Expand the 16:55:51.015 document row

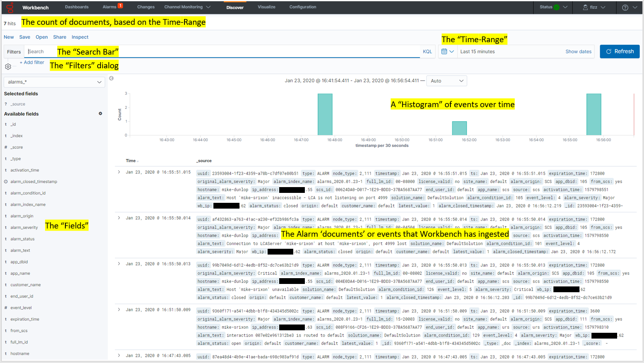(119, 172)
